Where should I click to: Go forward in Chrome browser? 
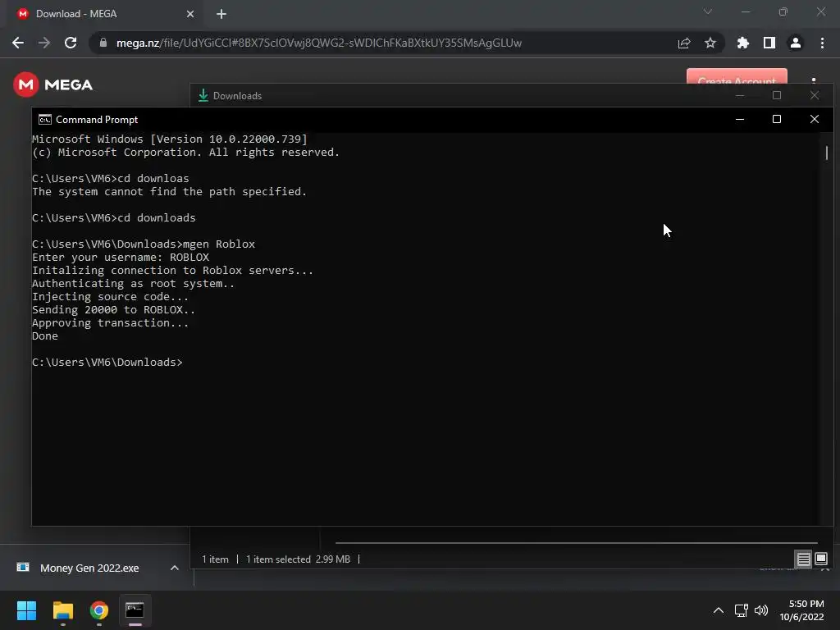tap(44, 43)
